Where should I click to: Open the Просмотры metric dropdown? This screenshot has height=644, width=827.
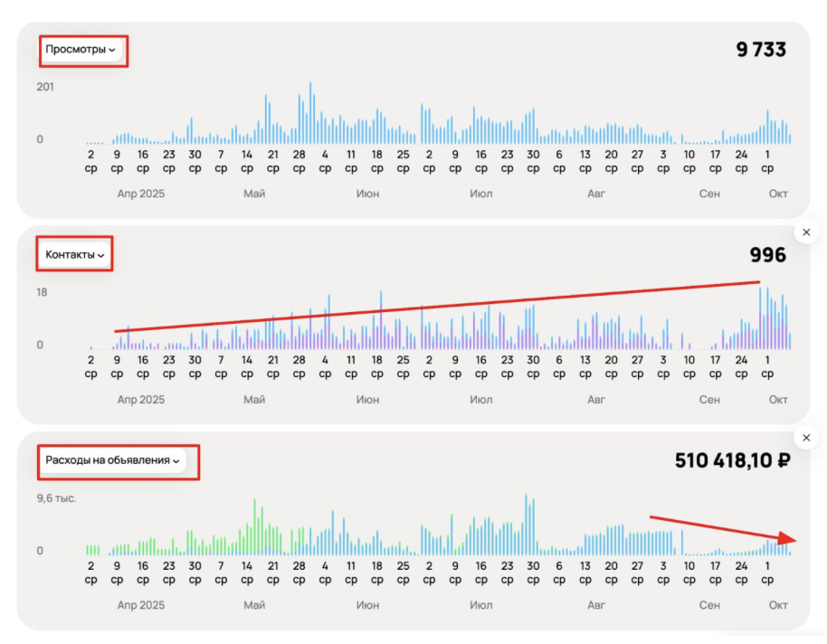(x=81, y=50)
